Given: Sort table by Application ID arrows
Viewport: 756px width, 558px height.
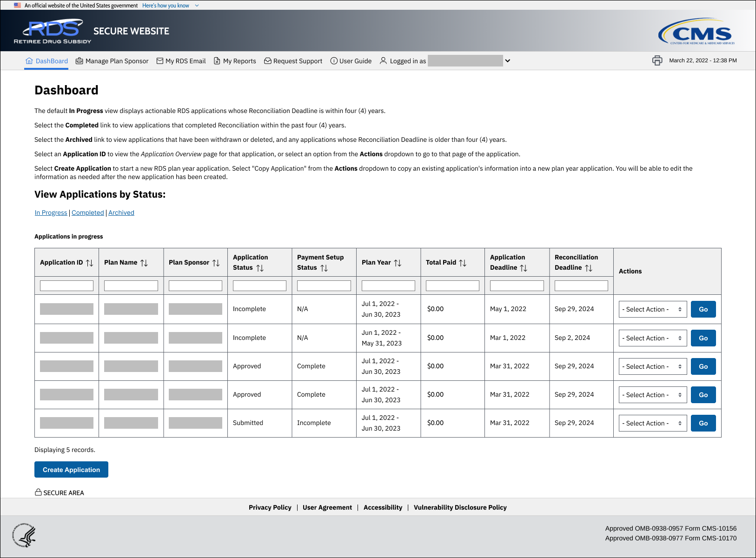Looking at the screenshot, I should [90, 263].
